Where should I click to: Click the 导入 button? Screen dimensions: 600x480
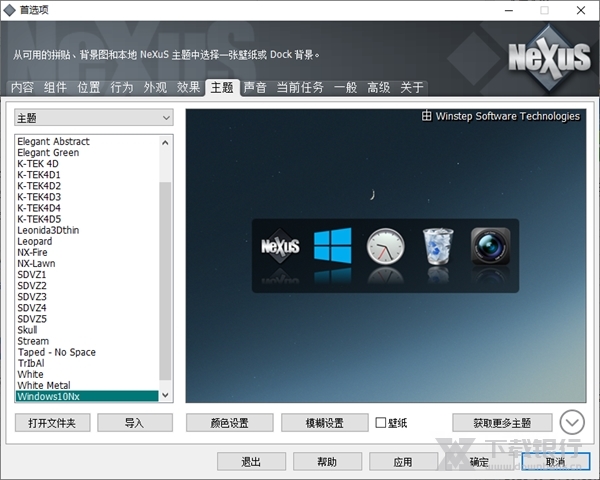135,423
